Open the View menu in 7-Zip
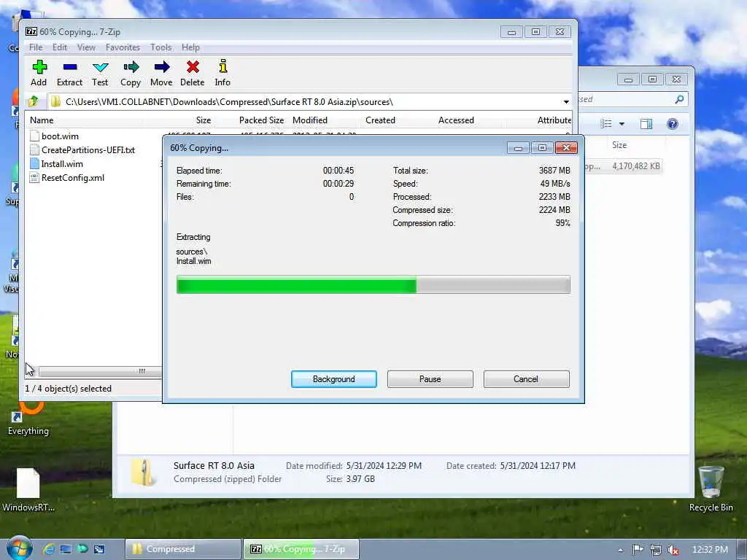747x560 pixels. tap(86, 47)
